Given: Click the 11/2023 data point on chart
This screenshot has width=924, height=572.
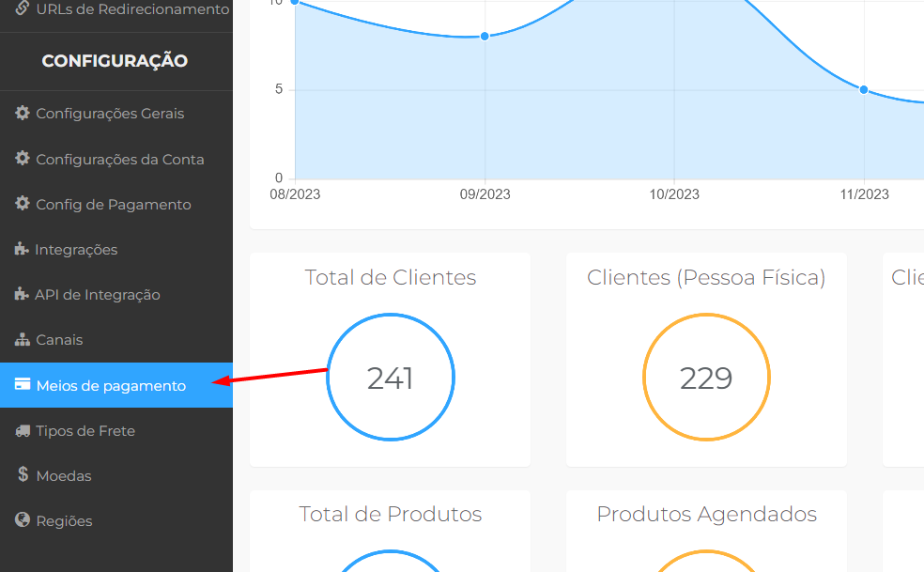Looking at the screenshot, I should (863, 89).
